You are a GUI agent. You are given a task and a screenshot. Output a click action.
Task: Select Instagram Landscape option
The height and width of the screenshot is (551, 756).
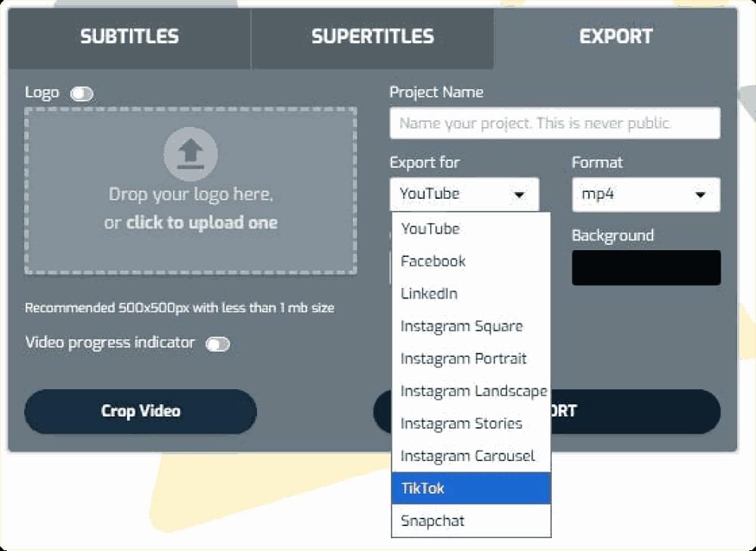(x=471, y=391)
